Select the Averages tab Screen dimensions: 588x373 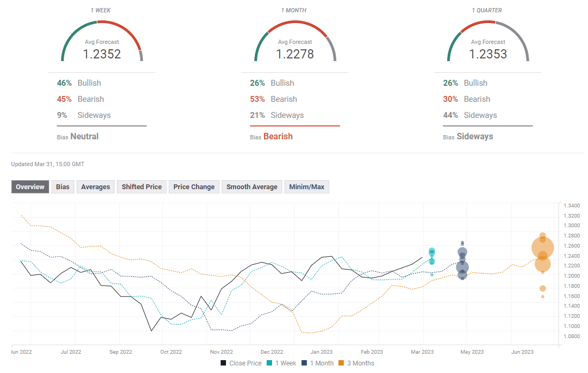(x=95, y=186)
